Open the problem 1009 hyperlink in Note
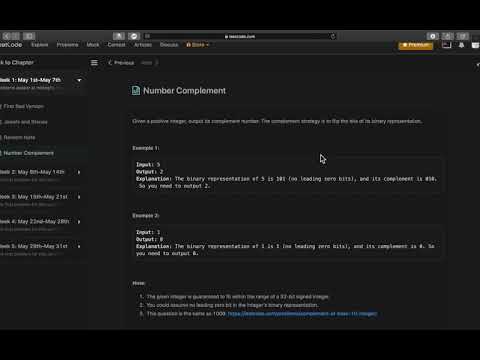Image resolution: width=480 pixels, height=360 pixels. pyautogui.click(x=302, y=314)
